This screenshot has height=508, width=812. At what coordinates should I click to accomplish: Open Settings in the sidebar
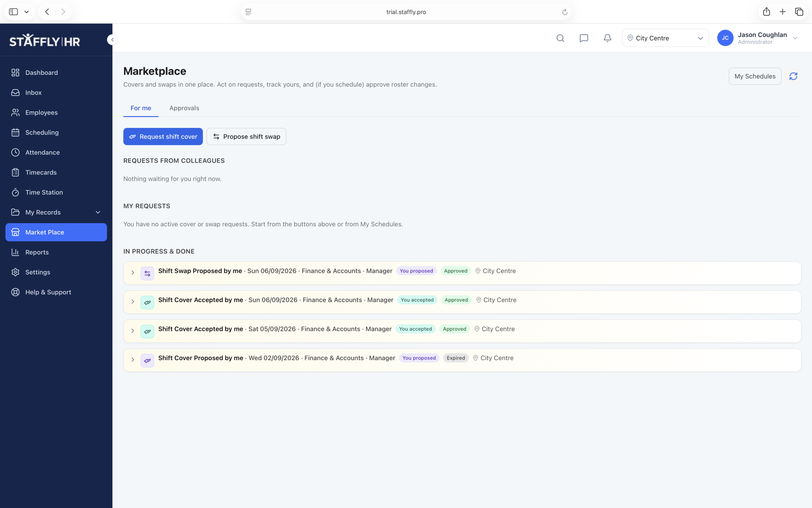[56, 272]
